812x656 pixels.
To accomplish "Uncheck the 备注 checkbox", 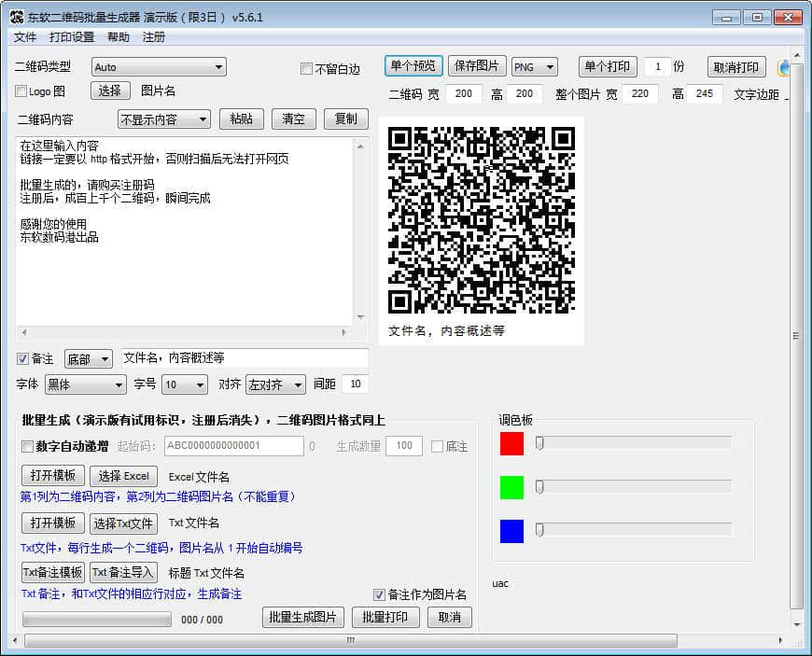I will pos(22,359).
